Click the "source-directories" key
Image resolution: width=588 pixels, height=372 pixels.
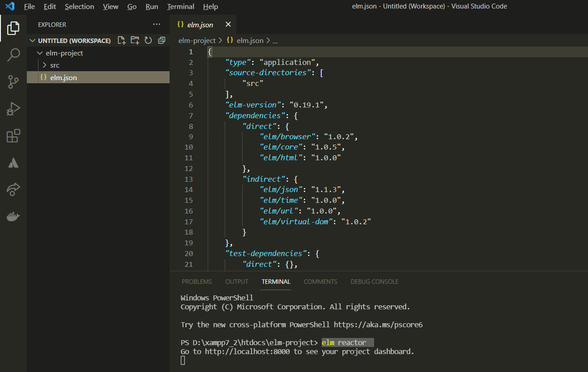(268, 73)
